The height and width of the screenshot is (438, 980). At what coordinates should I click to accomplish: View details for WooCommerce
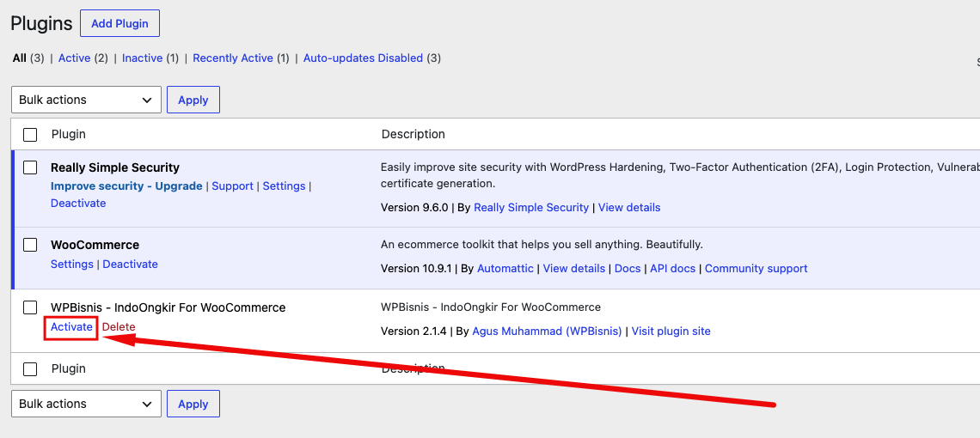tap(573, 269)
